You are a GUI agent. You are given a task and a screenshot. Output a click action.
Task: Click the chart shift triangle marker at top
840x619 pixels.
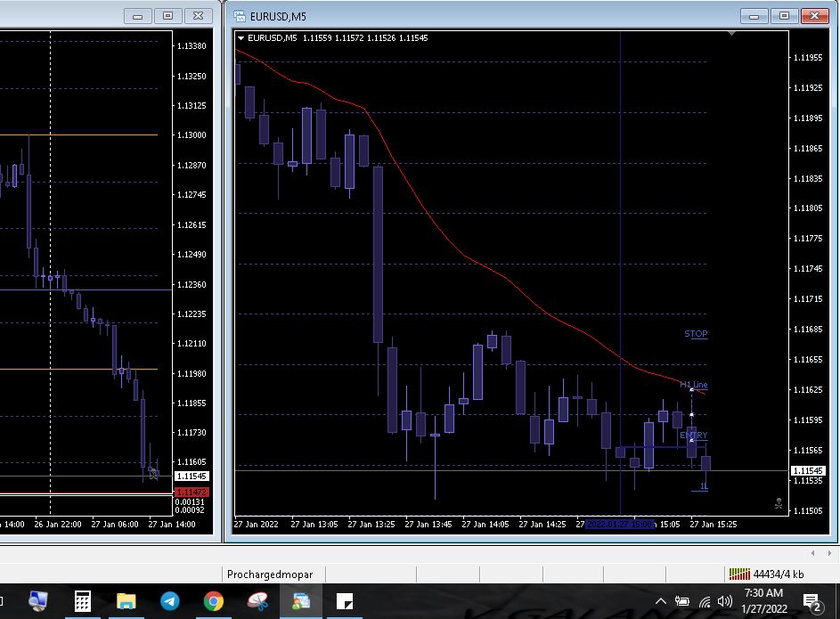click(731, 34)
